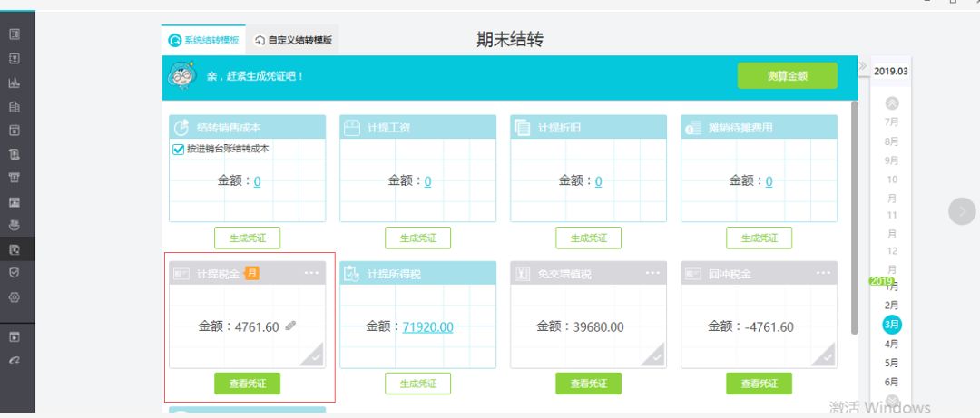Screen dimensions: 980x418
Task: Click 生成凭证 under 计提工资
Action: [418, 238]
